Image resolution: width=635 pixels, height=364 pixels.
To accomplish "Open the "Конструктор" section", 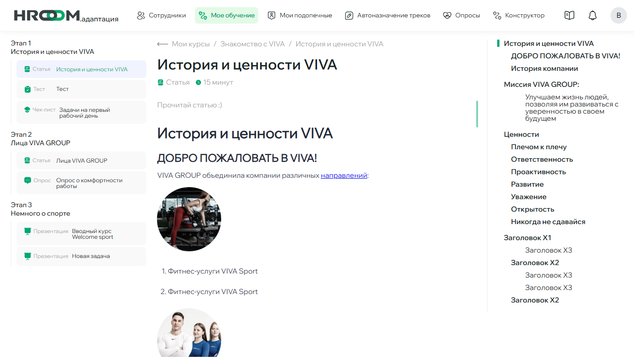I will pos(519,16).
